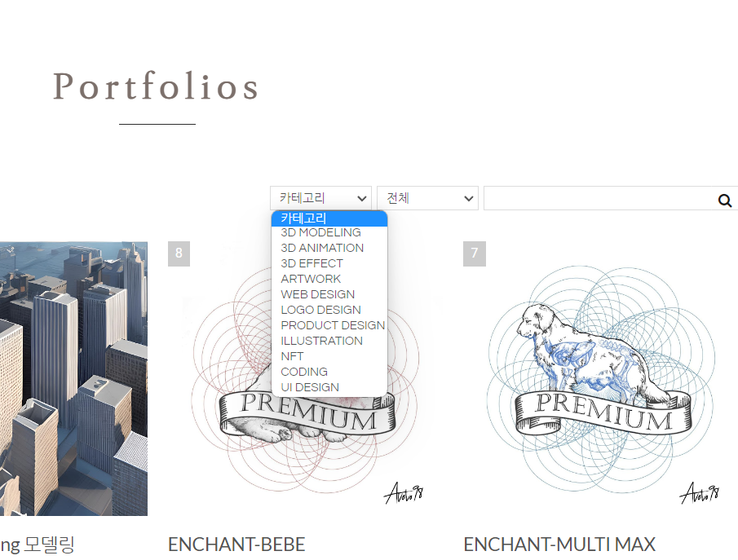Select highlighted 카테고리 option in list
Viewport: 738px width, 560px height.
point(329,218)
